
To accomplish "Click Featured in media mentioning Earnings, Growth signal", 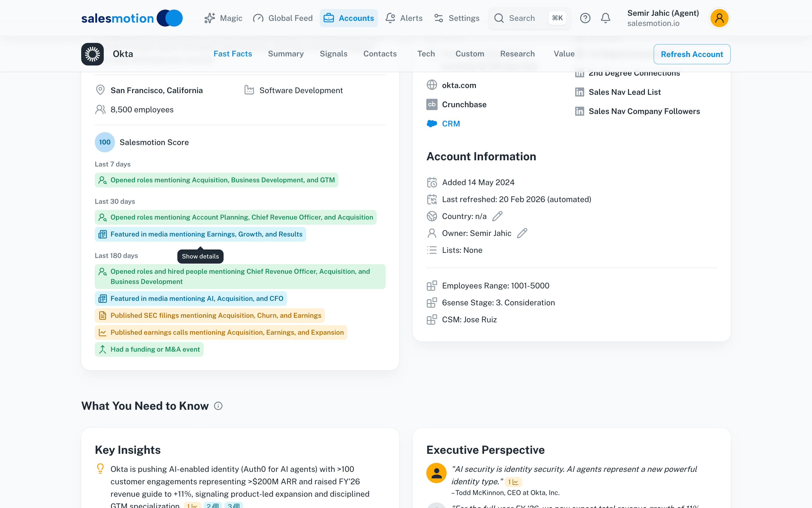I will point(200,234).
